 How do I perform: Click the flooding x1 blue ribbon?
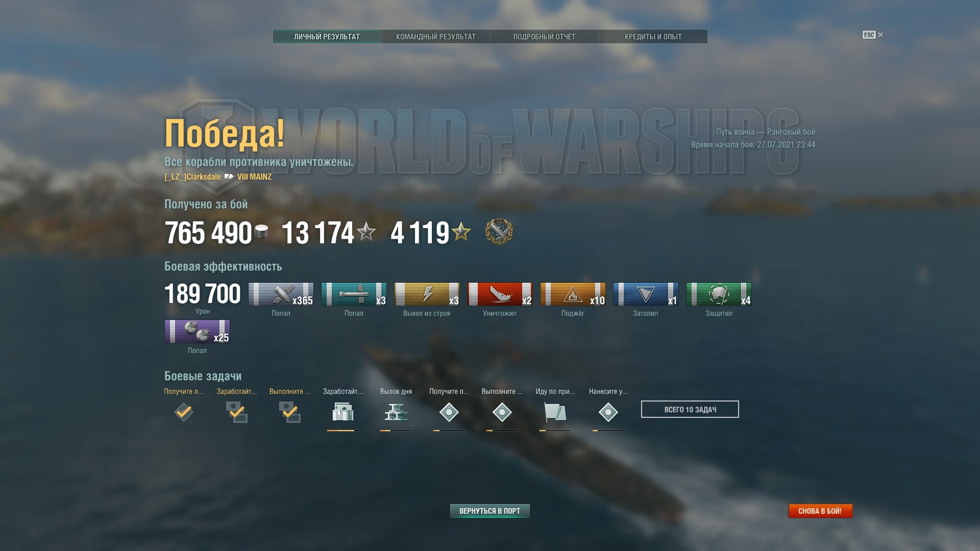[x=646, y=294]
